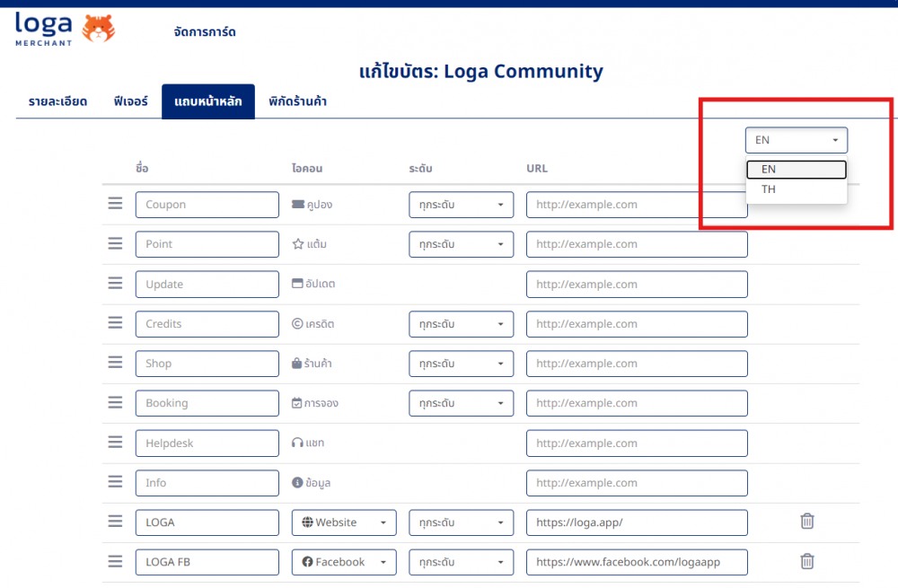Open the EN language dropdown
898x588 pixels.
coord(796,140)
